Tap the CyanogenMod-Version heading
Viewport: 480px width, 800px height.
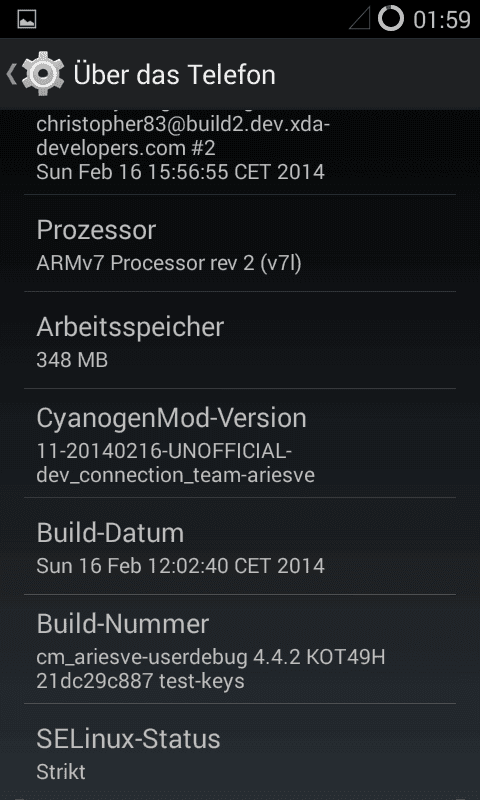[x=171, y=418]
